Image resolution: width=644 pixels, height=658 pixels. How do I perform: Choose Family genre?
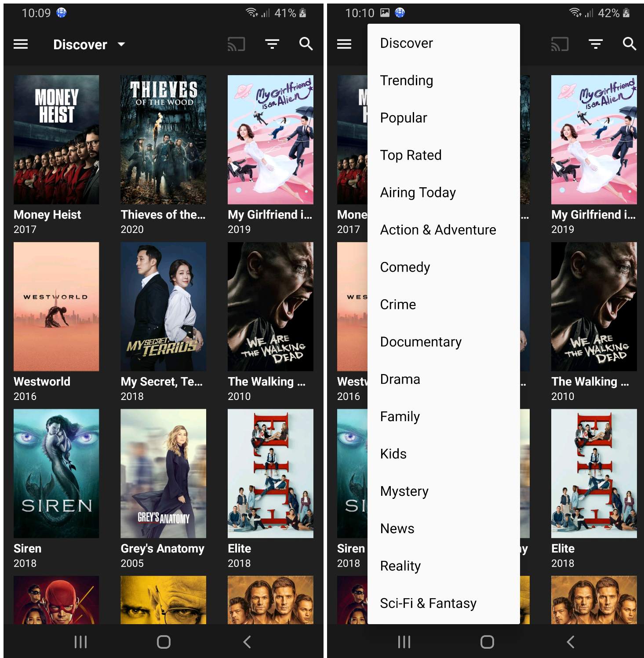444,417
